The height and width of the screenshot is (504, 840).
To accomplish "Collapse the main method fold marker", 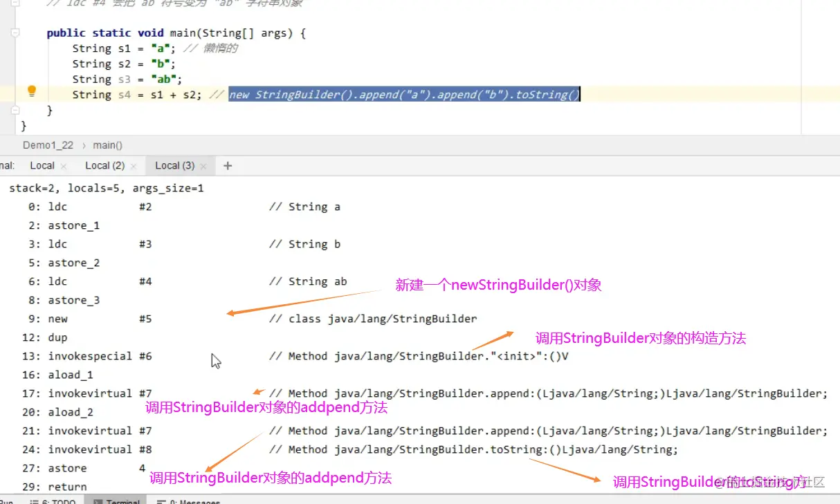I will click(16, 33).
